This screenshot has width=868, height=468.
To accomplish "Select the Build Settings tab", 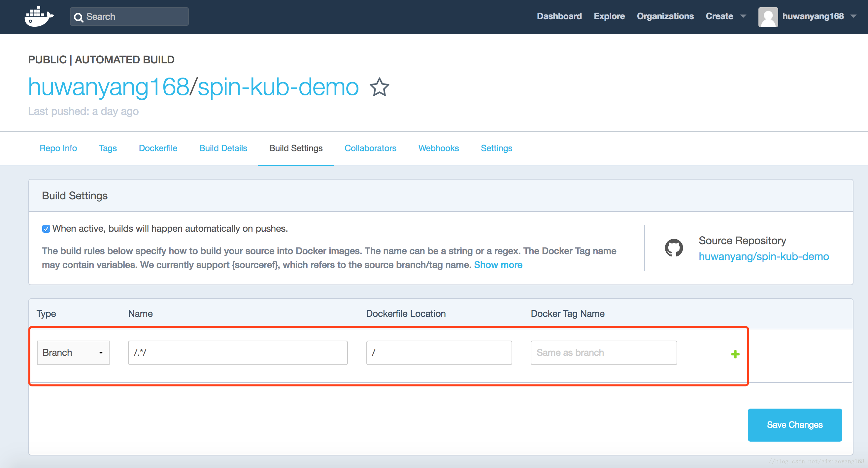I will [296, 148].
